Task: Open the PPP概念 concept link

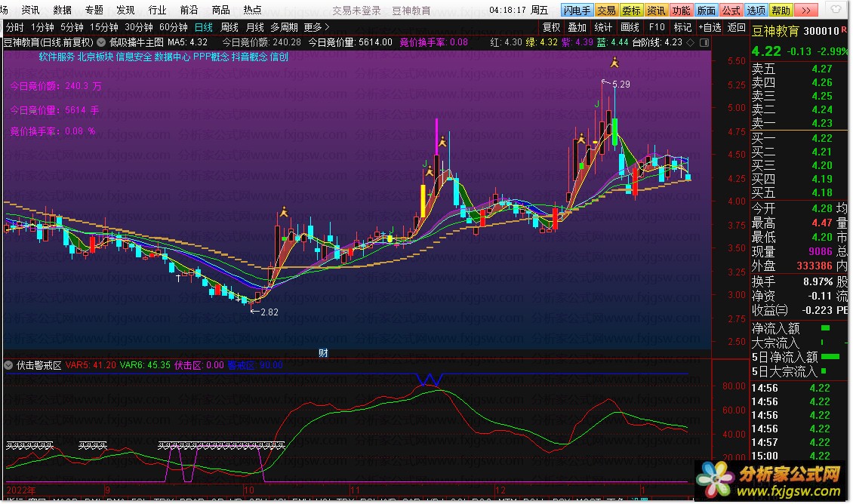Action: (211, 57)
